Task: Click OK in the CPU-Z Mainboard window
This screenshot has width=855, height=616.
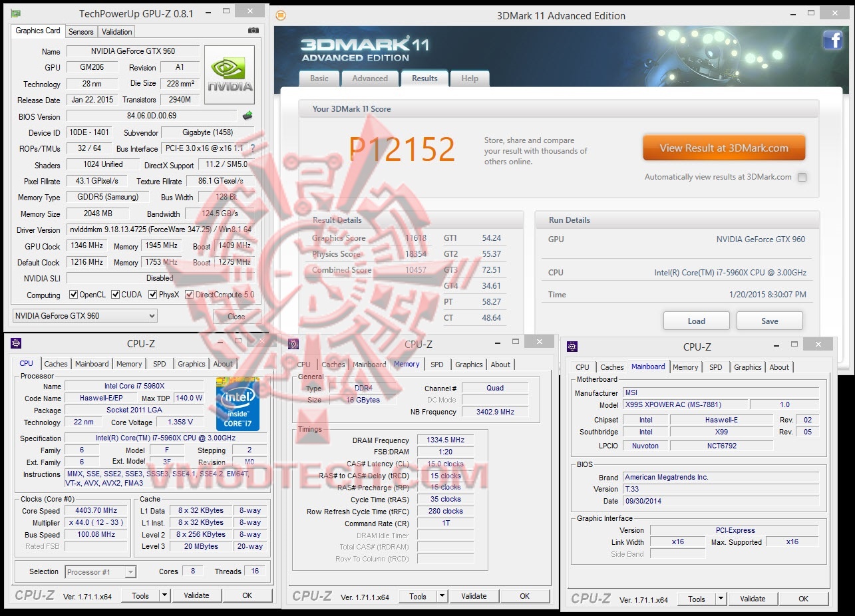Action: tap(803, 599)
